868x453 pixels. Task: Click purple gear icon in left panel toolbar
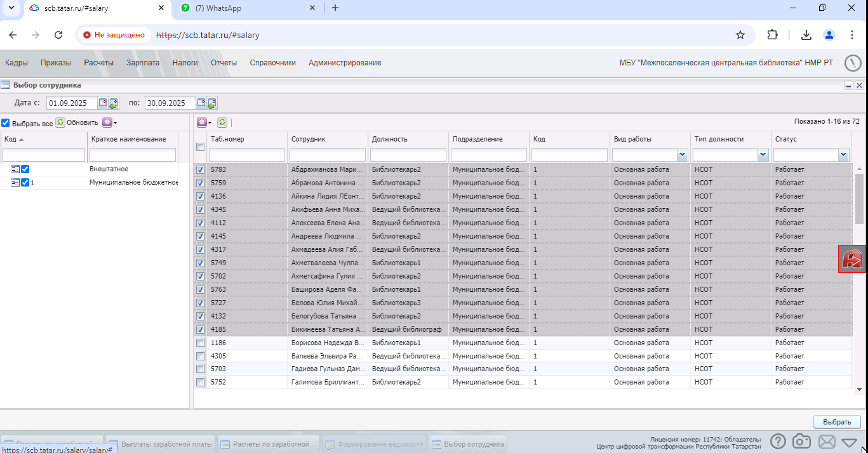[x=107, y=122]
